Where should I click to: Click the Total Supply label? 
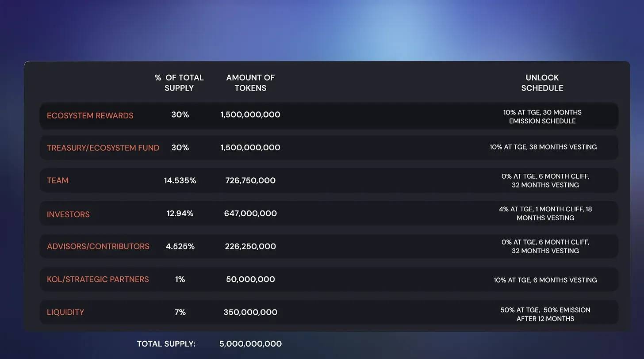pyautogui.click(x=166, y=344)
